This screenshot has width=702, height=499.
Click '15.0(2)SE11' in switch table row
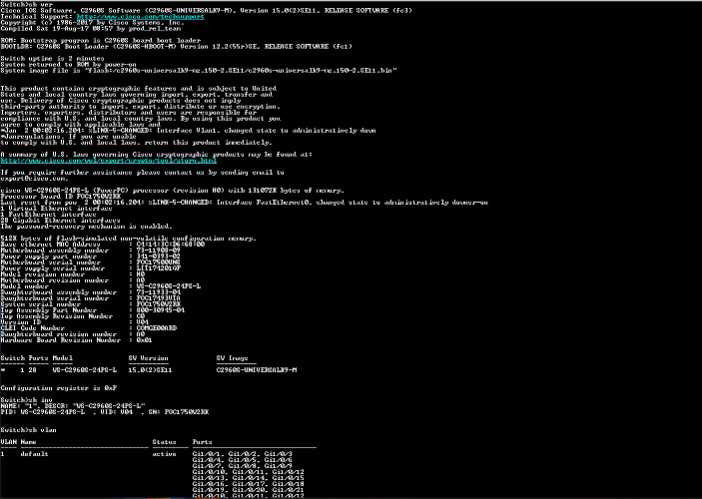click(150, 370)
